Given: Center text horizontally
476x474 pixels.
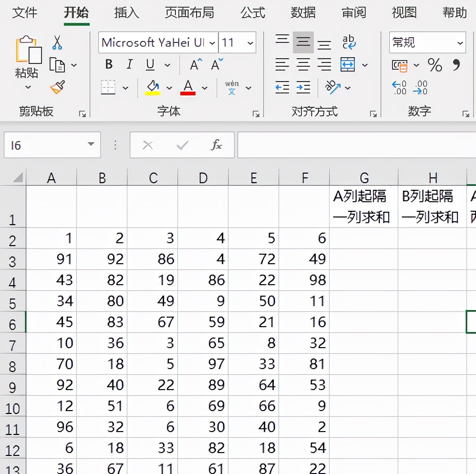Looking at the screenshot, I should point(303,65).
